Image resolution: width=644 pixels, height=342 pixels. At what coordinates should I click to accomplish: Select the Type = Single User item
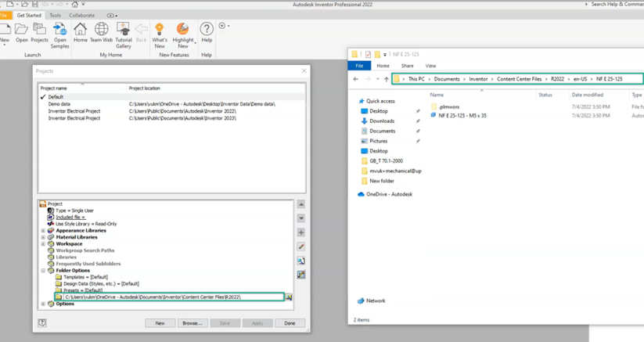[x=70, y=211]
